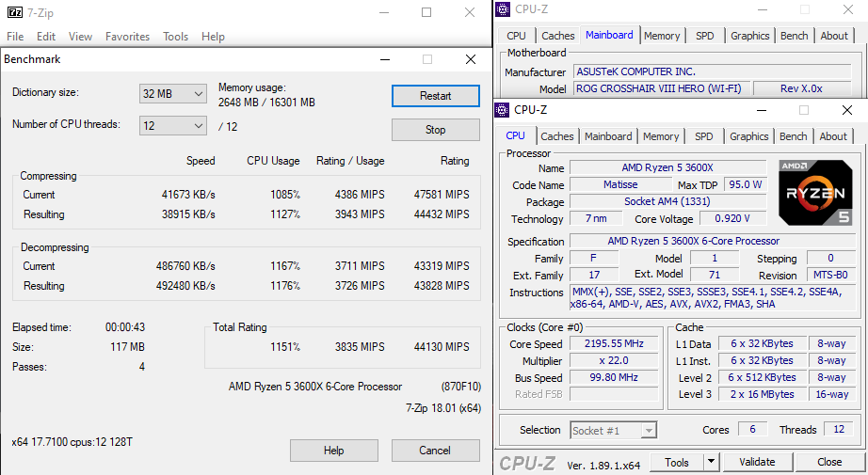
Task: Open the Number of CPU threads dropdown
Action: pos(173,125)
